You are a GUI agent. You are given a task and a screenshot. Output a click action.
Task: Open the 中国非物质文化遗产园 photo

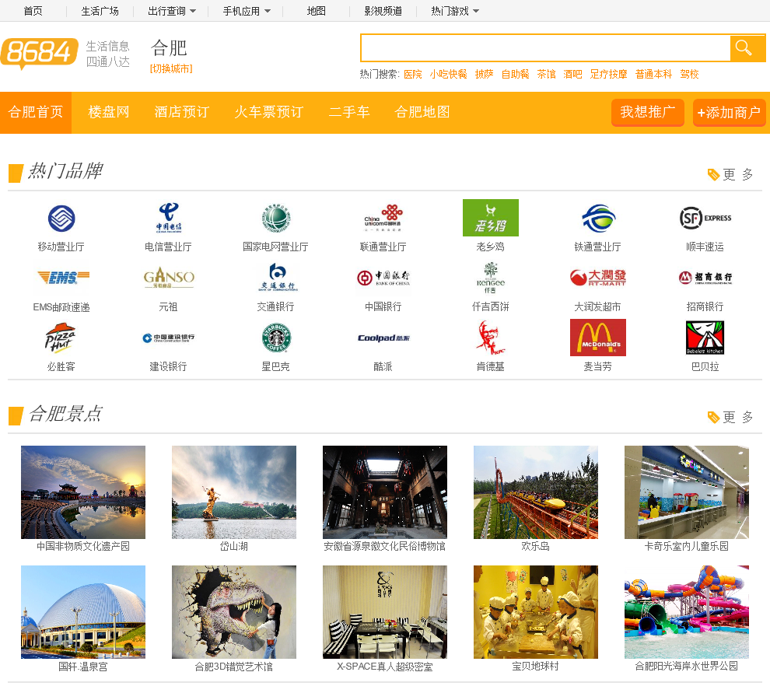pos(83,492)
